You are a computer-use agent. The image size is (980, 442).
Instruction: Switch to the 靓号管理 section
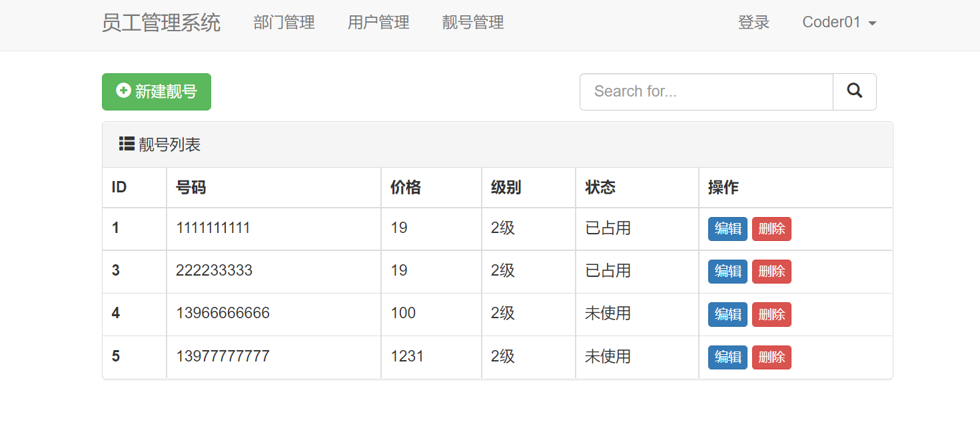(x=472, y=22)
